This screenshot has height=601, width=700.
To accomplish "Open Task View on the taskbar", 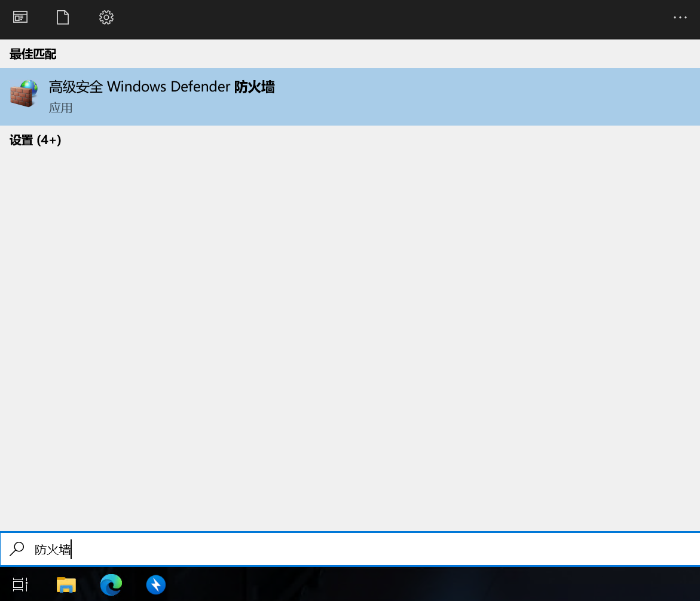I will (x=20, y=584).
